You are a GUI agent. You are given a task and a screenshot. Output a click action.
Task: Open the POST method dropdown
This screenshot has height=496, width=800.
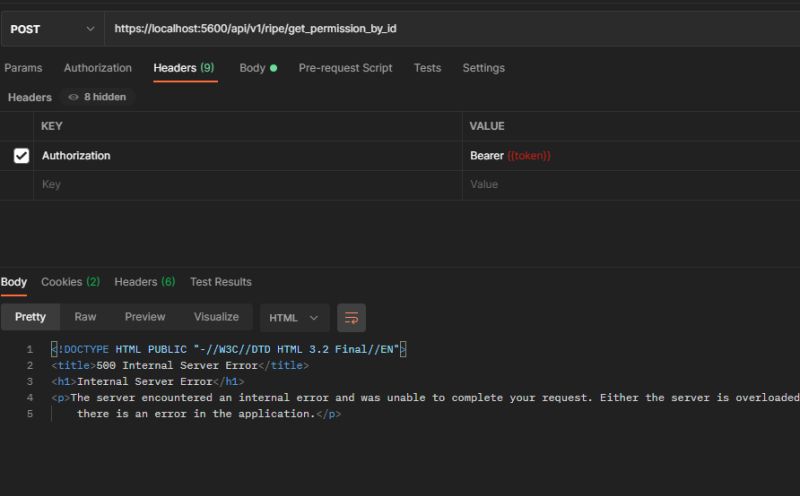pos(52,29)
